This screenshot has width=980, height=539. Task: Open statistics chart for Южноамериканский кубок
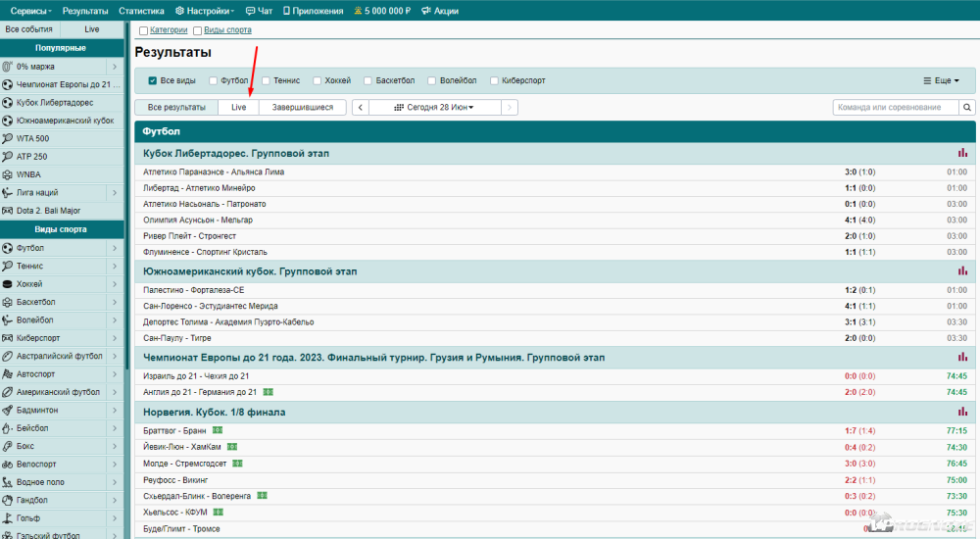(962, 271)
